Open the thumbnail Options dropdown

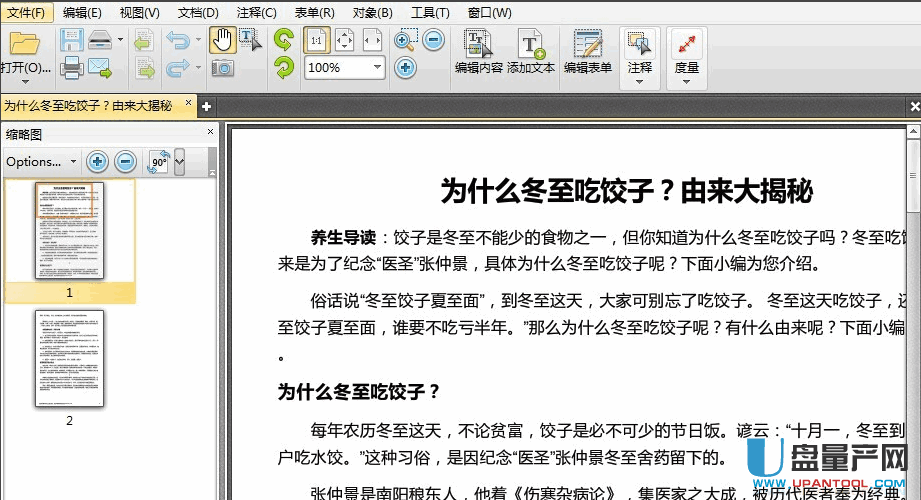pos(41,161)
